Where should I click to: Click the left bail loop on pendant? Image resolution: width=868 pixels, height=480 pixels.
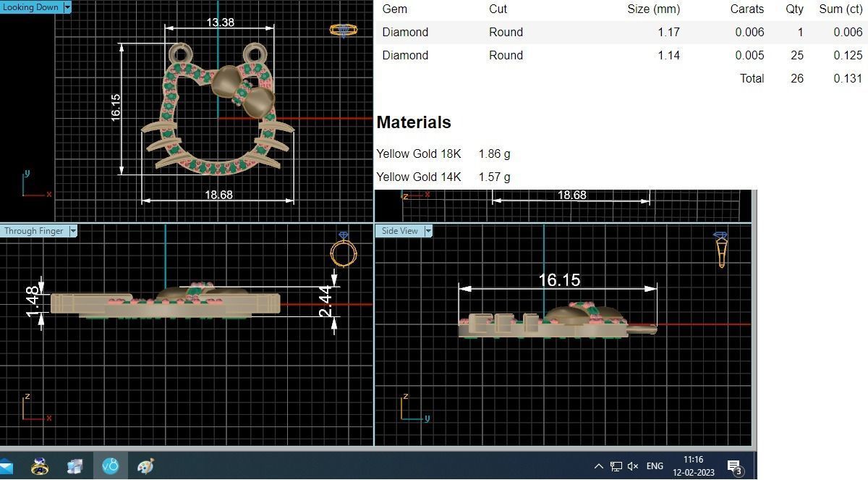pos(181,54)
